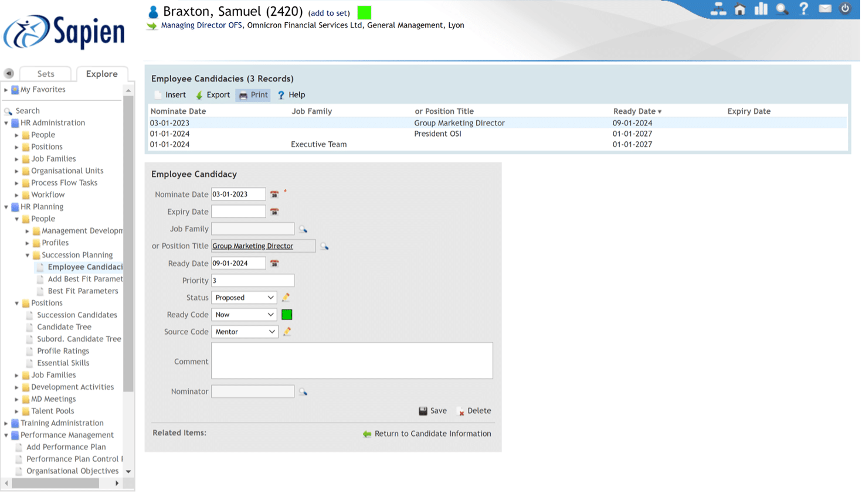Click the power logoff icon
The image size is (862, 504).
click(846, 9)
